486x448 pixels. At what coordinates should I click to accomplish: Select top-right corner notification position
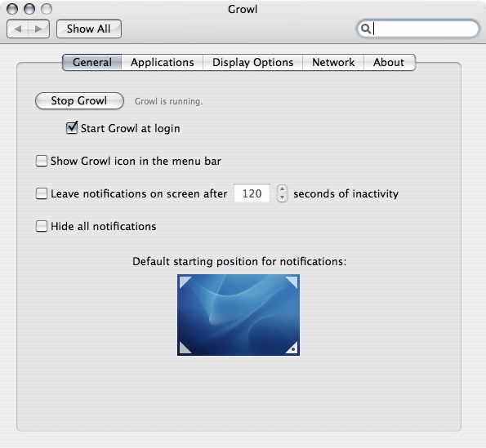coord(292,282)
